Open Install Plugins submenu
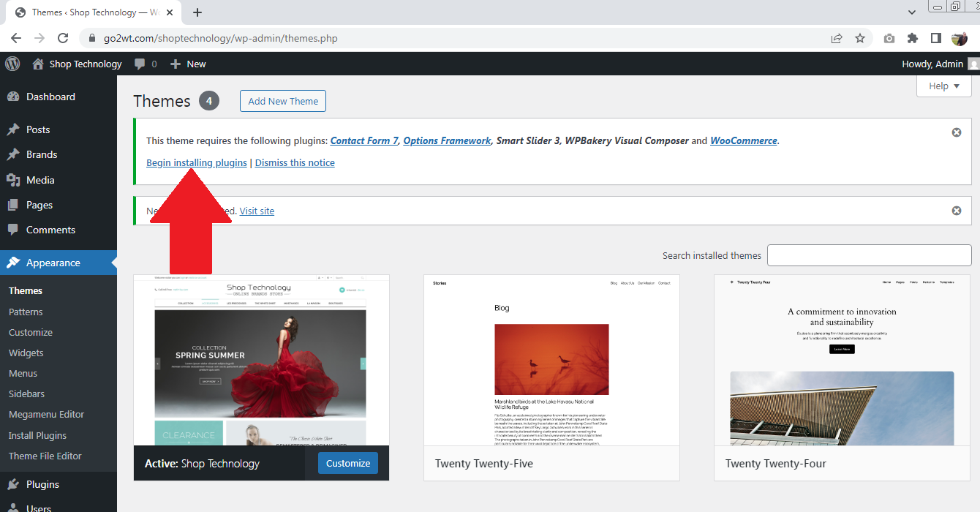 coord(38,435)
